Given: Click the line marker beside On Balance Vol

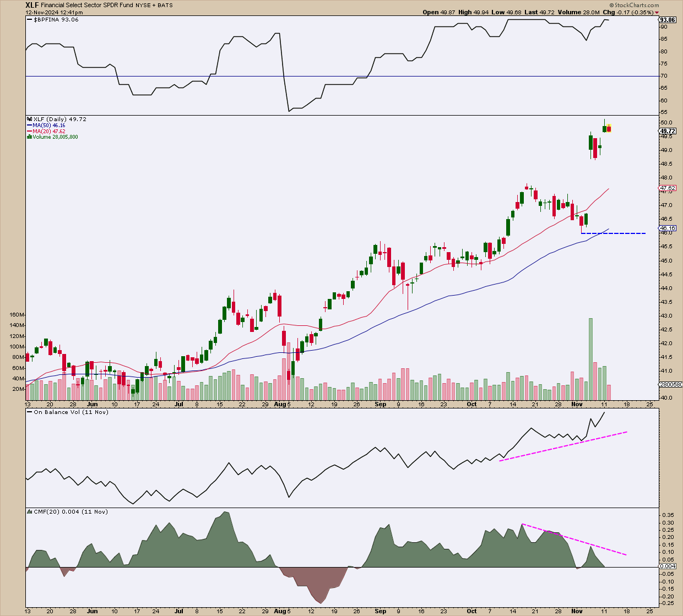Looking at the screenshot, I should point(29,412).
